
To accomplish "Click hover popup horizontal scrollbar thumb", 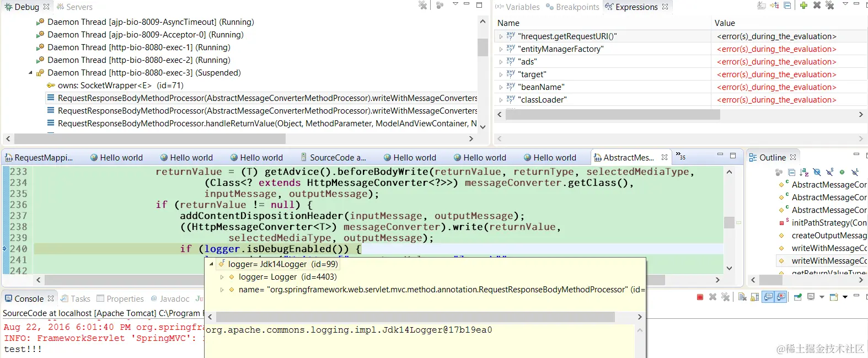I will pos(415,317).
